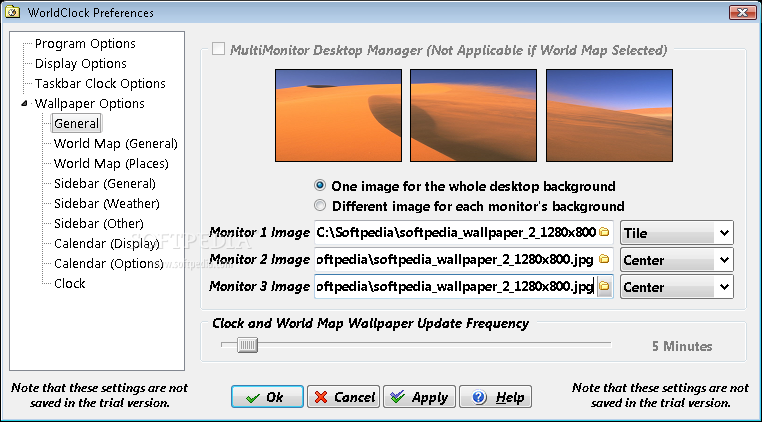
Task: Open Sidebar (Weather) page
Action: (107, 203)
